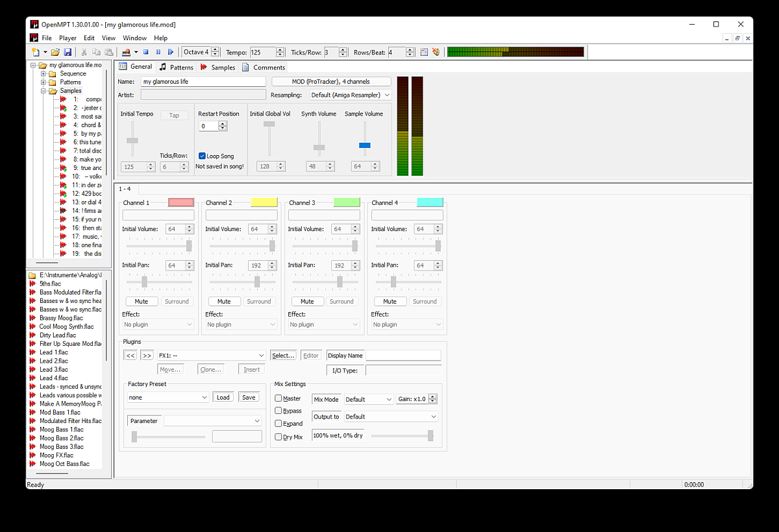
Task: Click the song properties icon after Rows/Beat
Action: (x=424, y=52)
